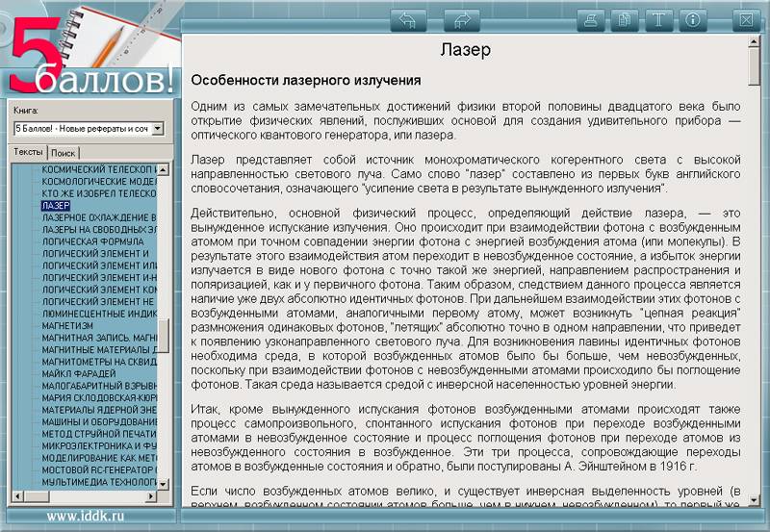
Task: Open МИКРОЭЛЕКТРОНИКА entry
Action: point(99,445)
